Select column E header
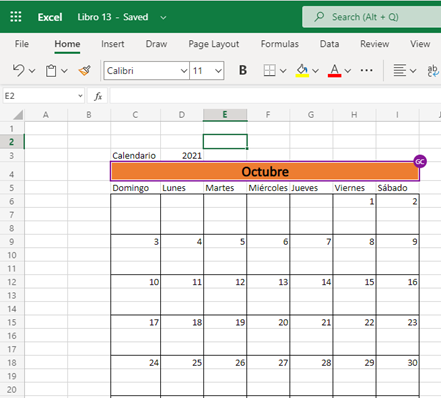Viewport: 441px width, 398px height. tap(225, 115)
